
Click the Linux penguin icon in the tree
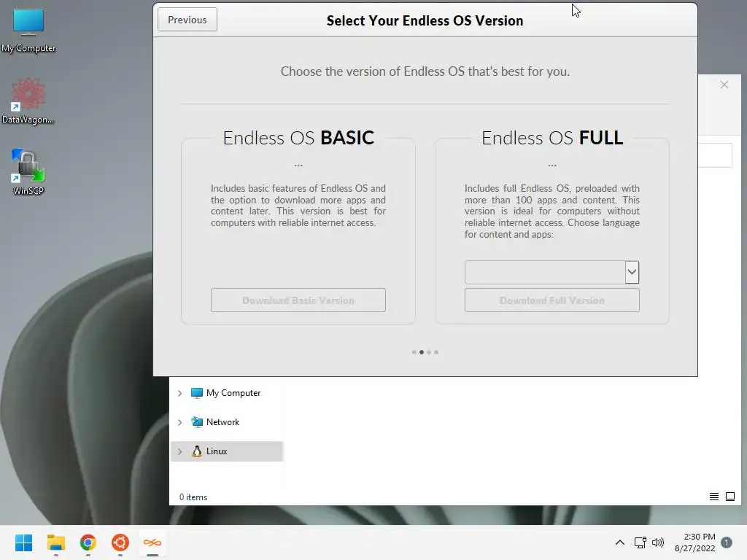(197, 451)
